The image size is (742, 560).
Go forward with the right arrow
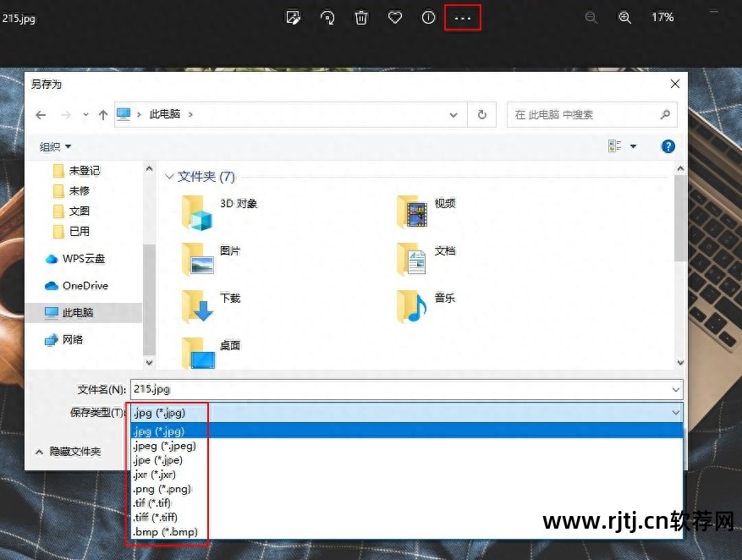click(x=66, y=115)
